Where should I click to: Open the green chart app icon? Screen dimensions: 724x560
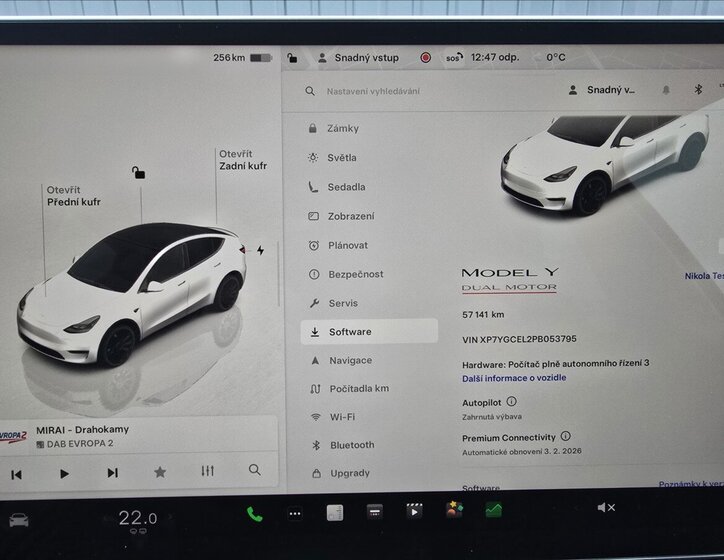click(494, 510)
